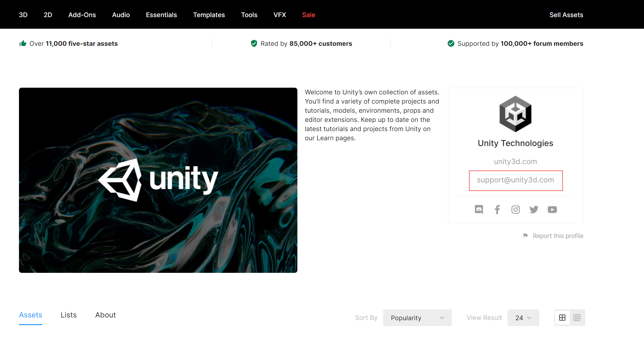644x337 pixels.
Task: Switch to large grid view
Action: [562, 318]
